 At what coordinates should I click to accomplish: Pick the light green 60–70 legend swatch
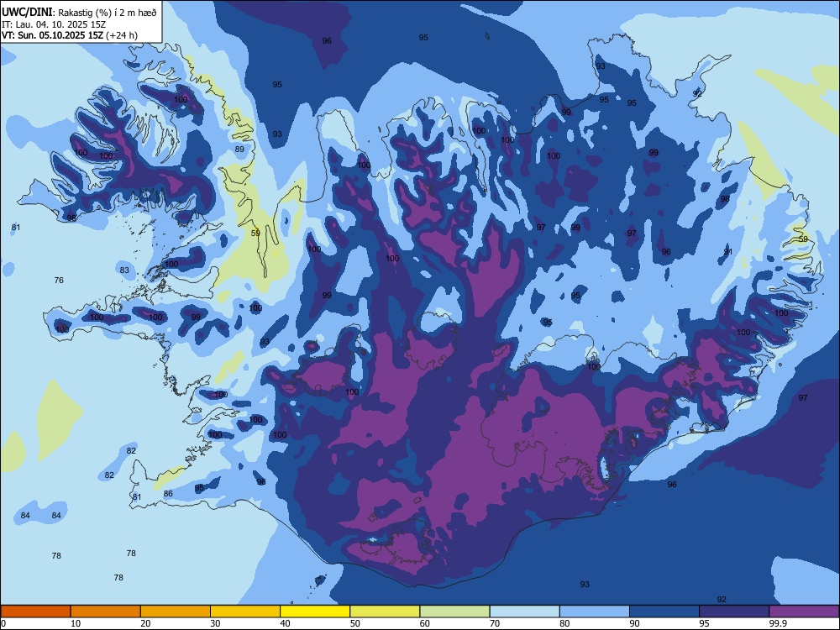[454, 612]
